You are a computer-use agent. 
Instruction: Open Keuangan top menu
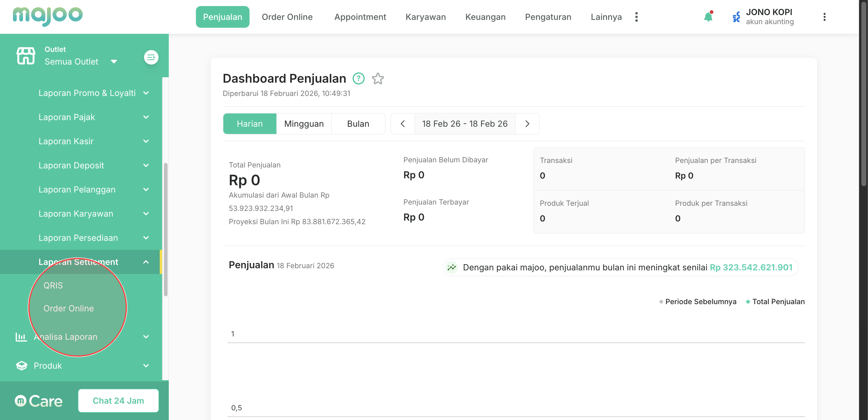click(x=485, y=17)
